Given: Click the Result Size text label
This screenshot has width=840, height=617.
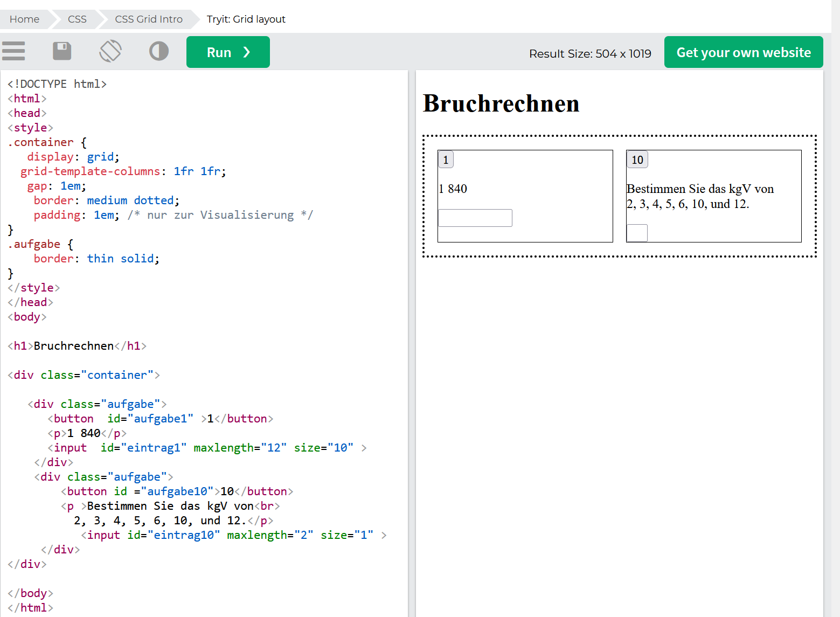Looking at the screenshot, I should pyautogui.click(x=589, y=54).
